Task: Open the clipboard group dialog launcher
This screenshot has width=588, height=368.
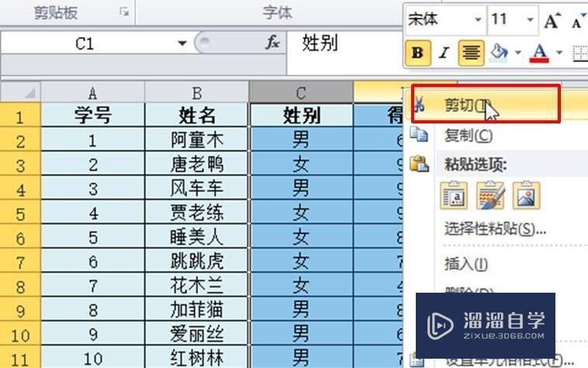Action: point(123,12)
